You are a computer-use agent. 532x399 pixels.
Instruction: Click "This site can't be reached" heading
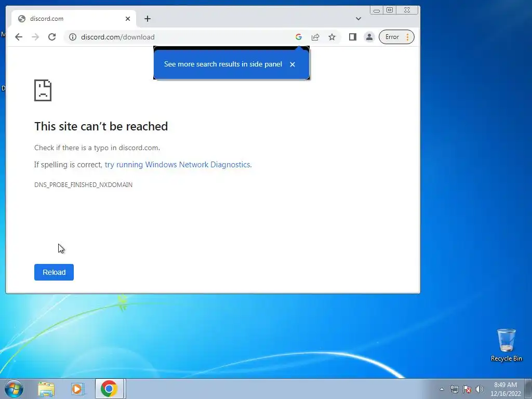pyautogui.click(x=101, y=126)
